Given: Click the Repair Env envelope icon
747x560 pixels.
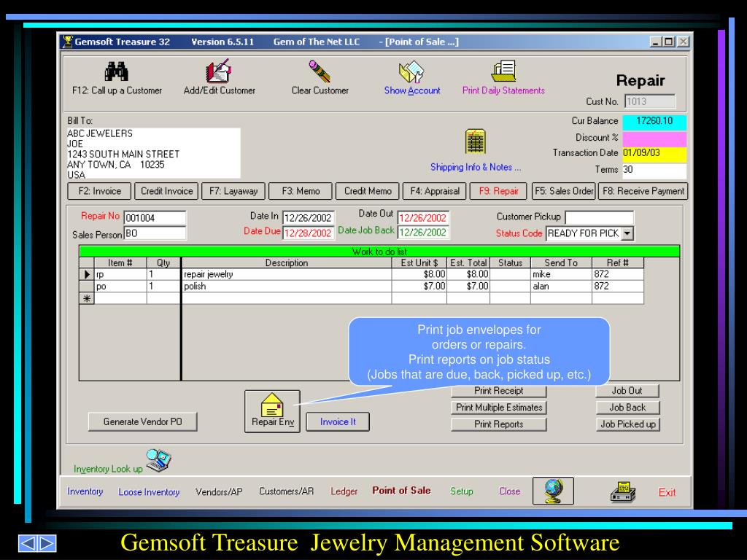Looking at the screenshot, I should coord(272,405).
